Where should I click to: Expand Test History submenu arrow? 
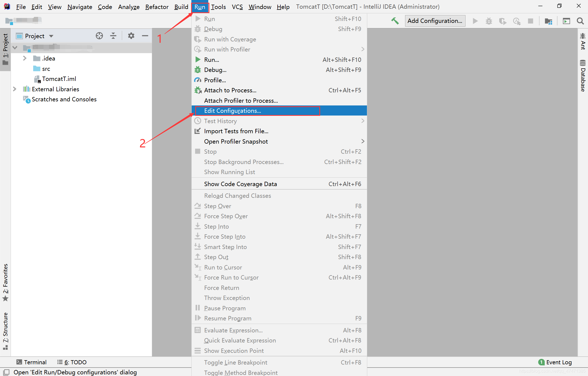[x=363, y=121]
